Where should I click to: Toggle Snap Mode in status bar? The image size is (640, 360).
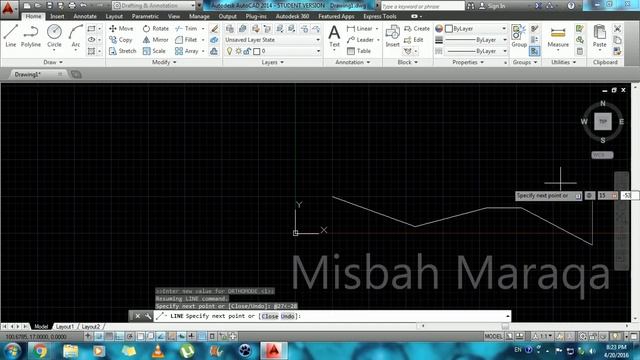(x=99, y=336)
